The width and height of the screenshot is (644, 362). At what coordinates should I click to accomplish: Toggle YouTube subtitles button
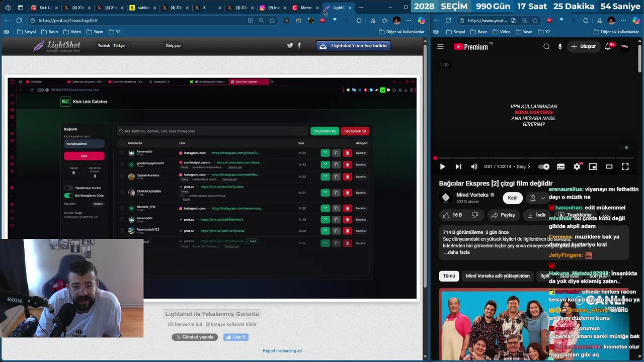tap(561, 166)
